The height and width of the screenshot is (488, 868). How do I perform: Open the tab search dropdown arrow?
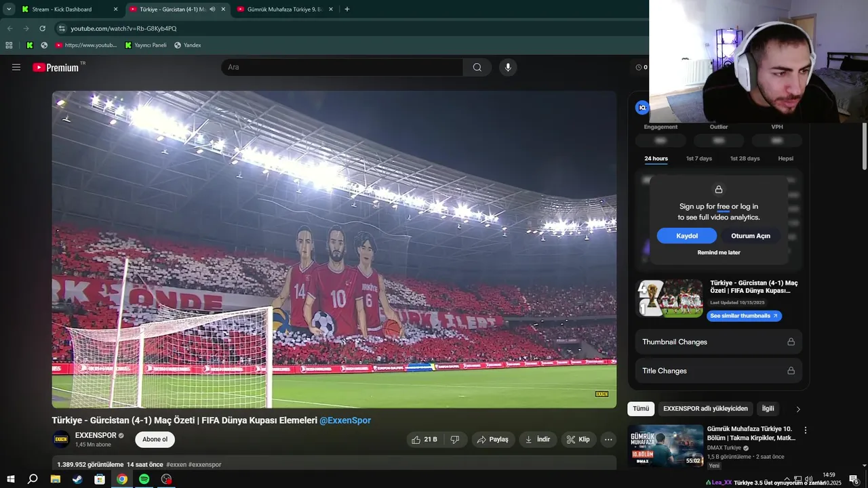[x=9, y=9]
